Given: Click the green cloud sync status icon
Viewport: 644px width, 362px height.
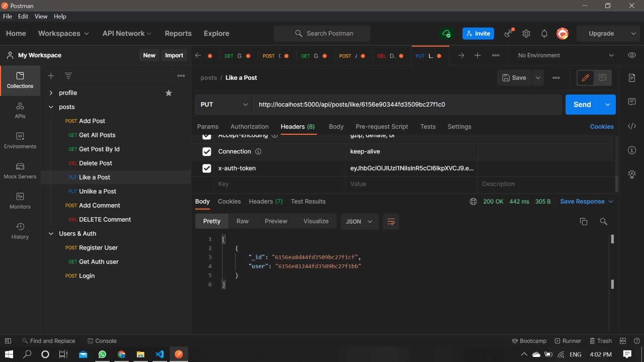Looking at the screenshot, I should click(x=446, y=34).
